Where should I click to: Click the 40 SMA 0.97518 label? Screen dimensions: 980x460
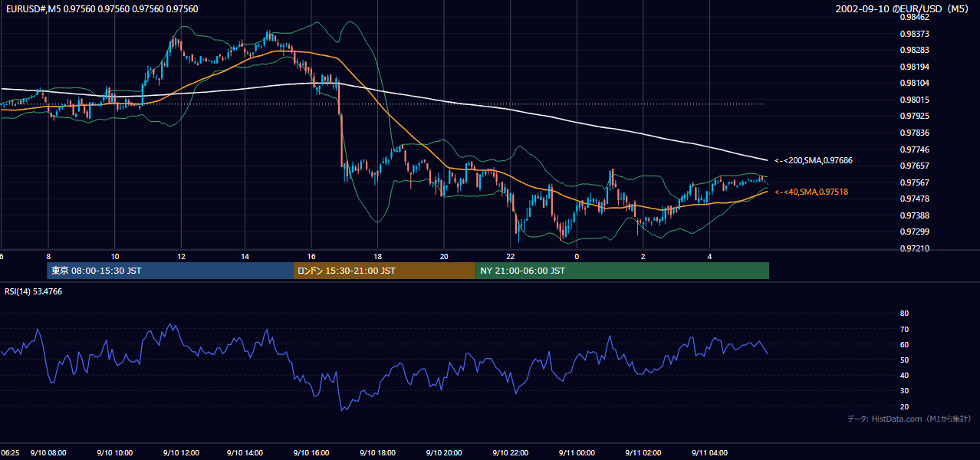coord(811,192)
